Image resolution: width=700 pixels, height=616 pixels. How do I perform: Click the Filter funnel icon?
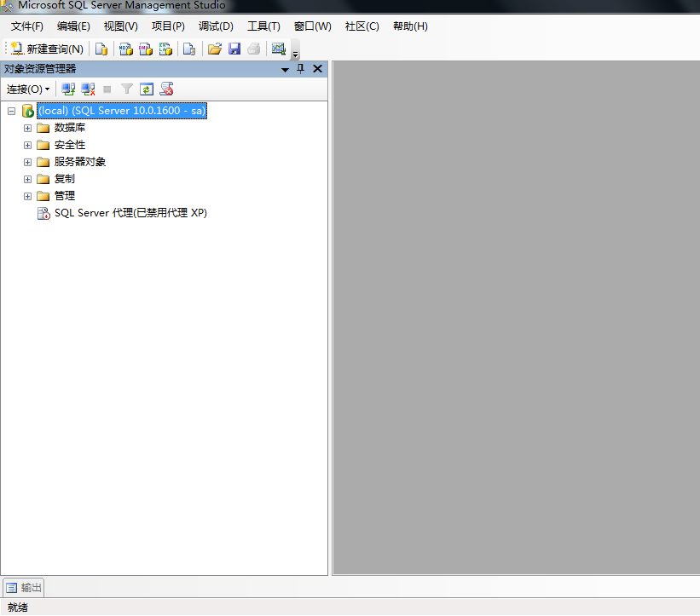click(x=127, y=89)
